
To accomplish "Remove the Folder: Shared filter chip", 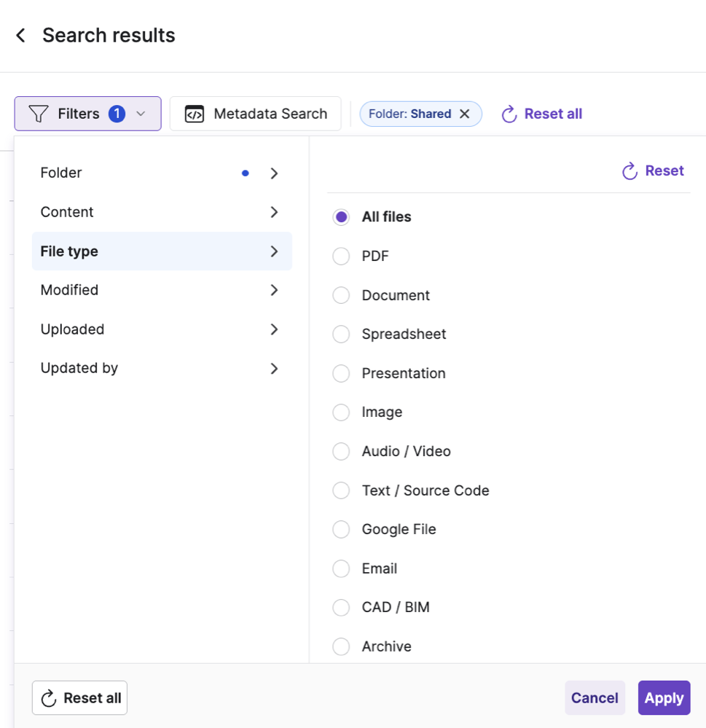I will click(x=464, y=114).
